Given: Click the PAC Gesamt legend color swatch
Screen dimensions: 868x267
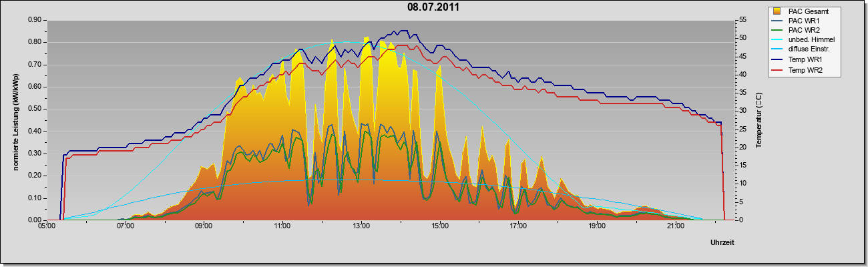Looking at the screenshot, I should click(777, 11).
